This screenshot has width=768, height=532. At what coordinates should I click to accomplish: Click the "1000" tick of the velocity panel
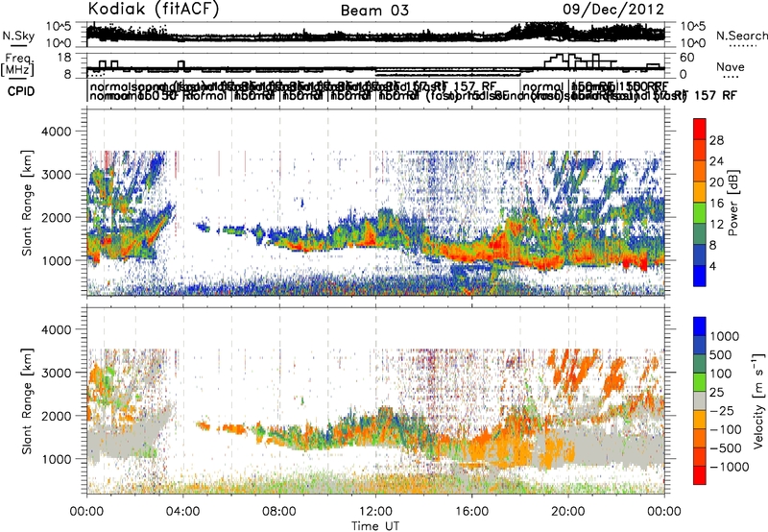pyautogui.click(x=59, y=459)
